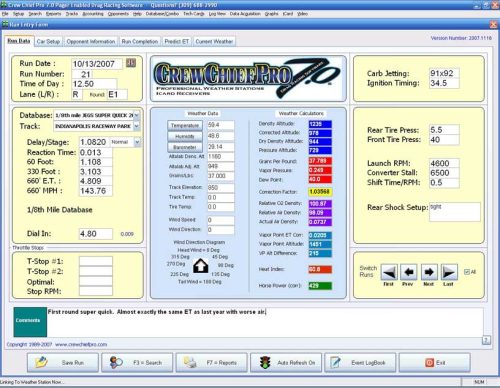Jump to the Last run arrow
Image resolution: width=500 pixels, height=388 pixels.
pyautogui.click(x=449, y=272)
